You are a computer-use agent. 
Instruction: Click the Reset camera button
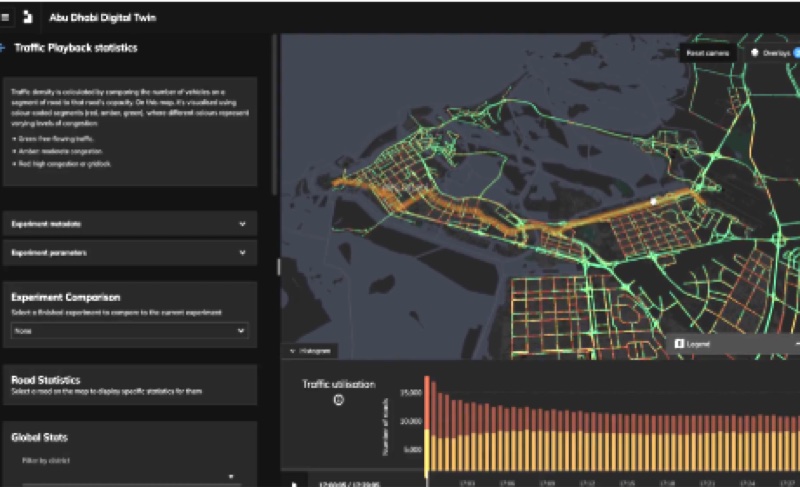(708, 53)
